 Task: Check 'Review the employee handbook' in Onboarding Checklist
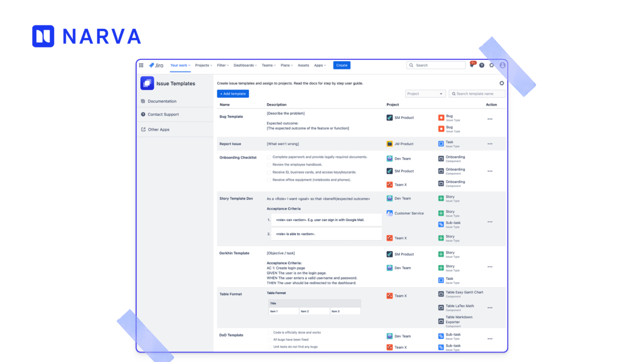[x=269, y=165]
